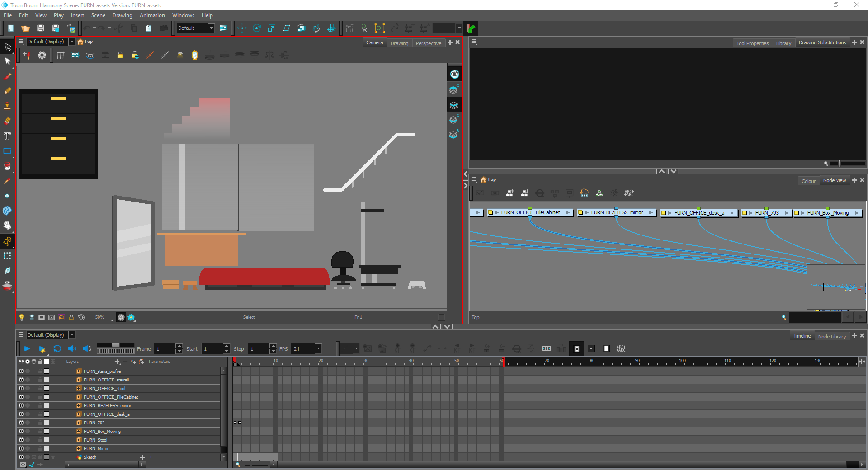Select the Paint bucket tool

[x=7, y=166]
